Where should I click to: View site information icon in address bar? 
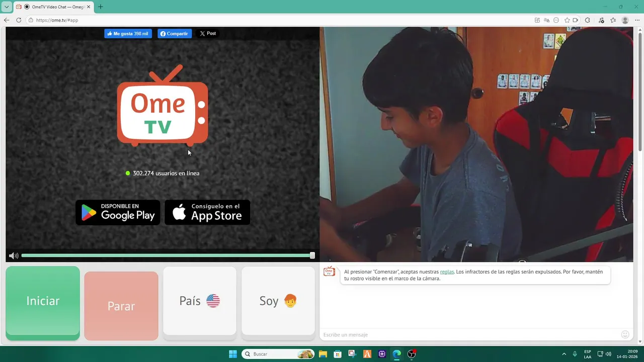[x=31, y=20]
